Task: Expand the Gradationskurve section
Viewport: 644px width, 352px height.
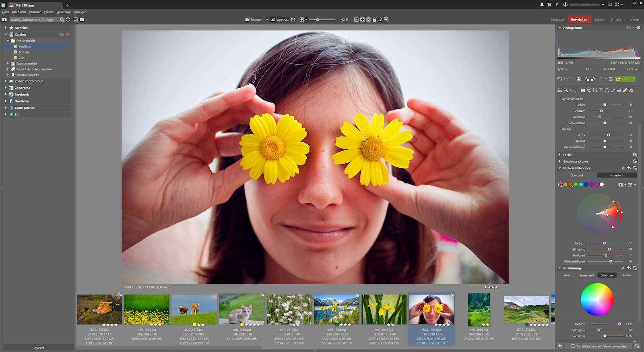Action: click(576, 161)
